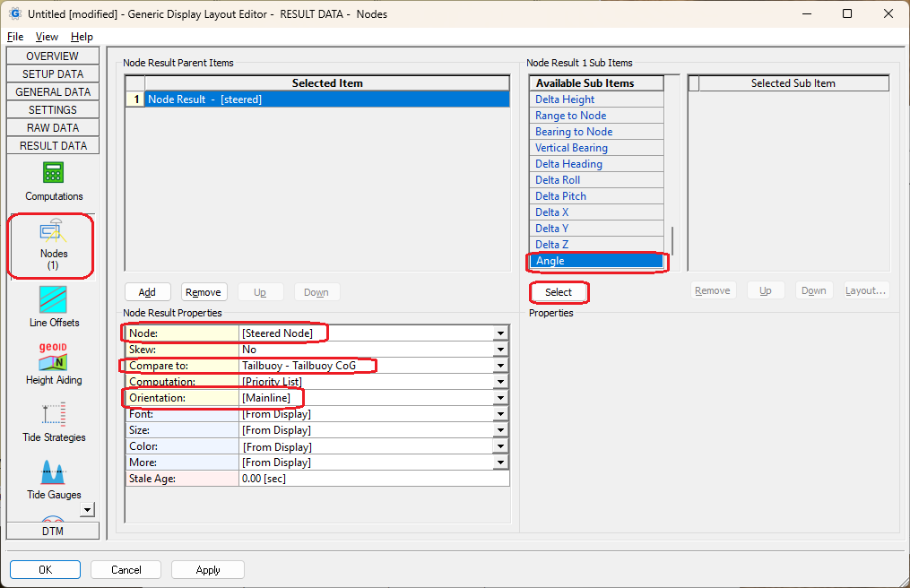Select Delta Height sub item
Viewport: 910px width, 588px height.
click(596, 99)
